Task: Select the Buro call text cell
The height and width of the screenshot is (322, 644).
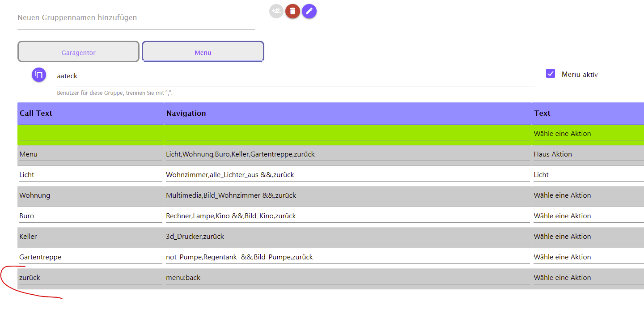Action: [91, 216]
